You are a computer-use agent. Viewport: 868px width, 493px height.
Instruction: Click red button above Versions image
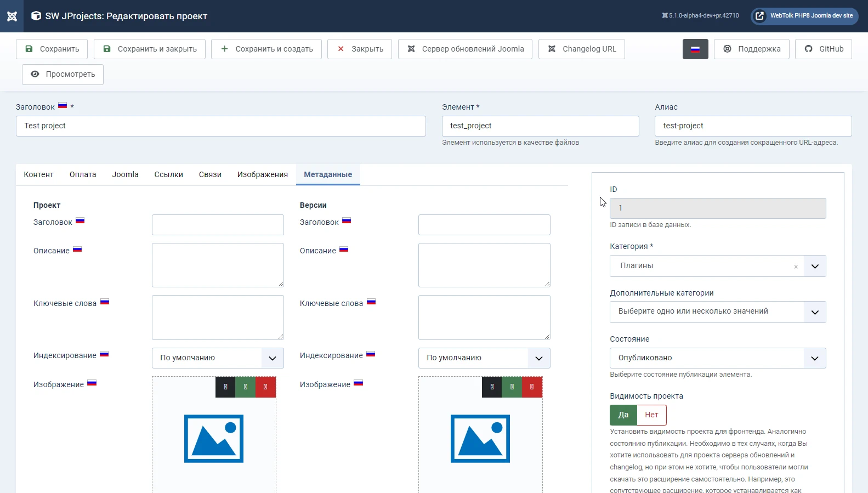[532, 387]
